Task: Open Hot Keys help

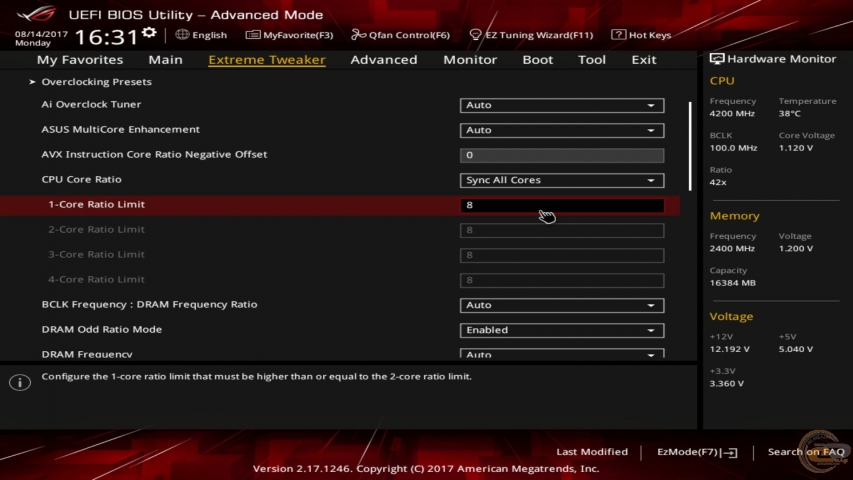Action: click(641, 35)
